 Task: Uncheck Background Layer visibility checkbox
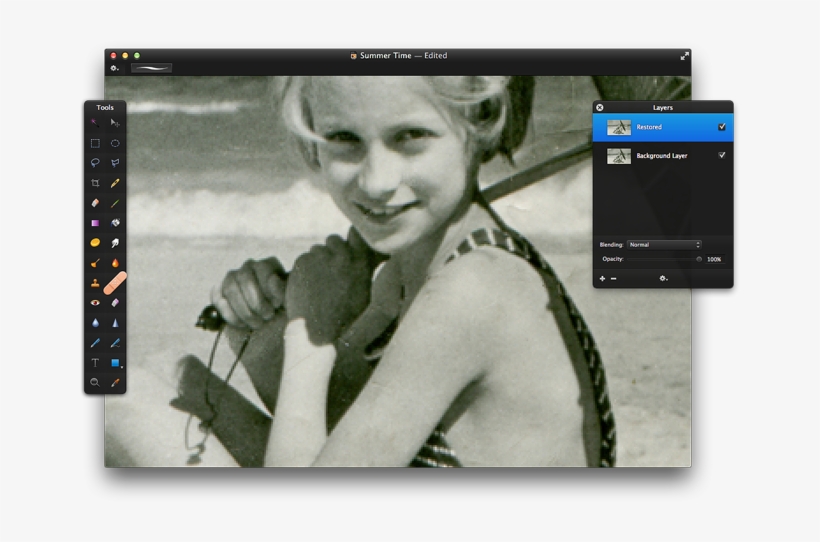722,155
